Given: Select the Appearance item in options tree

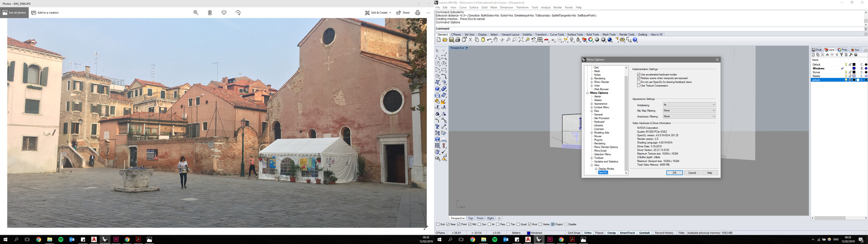Looking at the screenshot, I should tap(600, 104).
